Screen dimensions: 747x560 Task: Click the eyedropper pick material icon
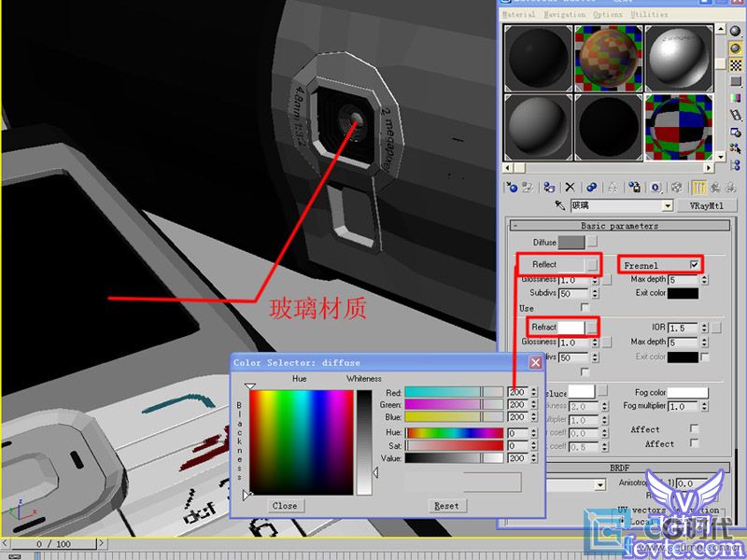pos(559,205)
